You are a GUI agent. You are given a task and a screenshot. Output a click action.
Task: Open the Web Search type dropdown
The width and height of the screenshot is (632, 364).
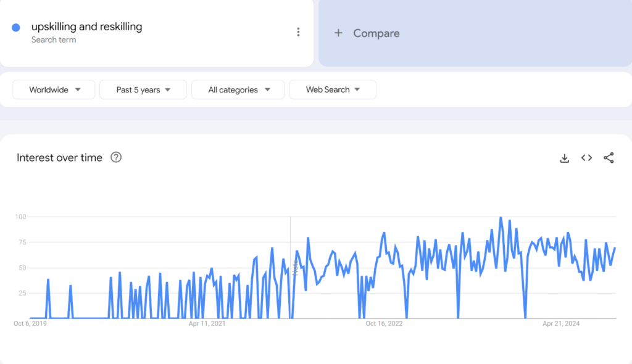pos(333,89)
